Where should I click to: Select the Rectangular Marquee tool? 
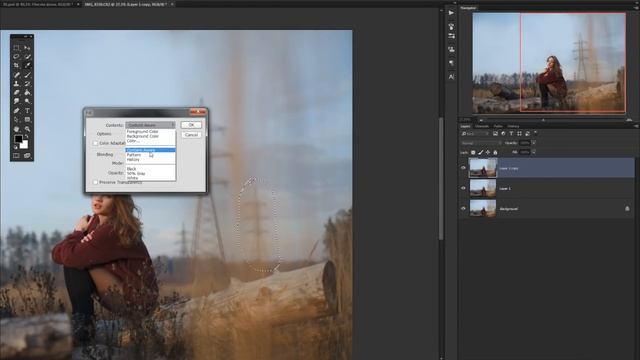click(16, 48)
